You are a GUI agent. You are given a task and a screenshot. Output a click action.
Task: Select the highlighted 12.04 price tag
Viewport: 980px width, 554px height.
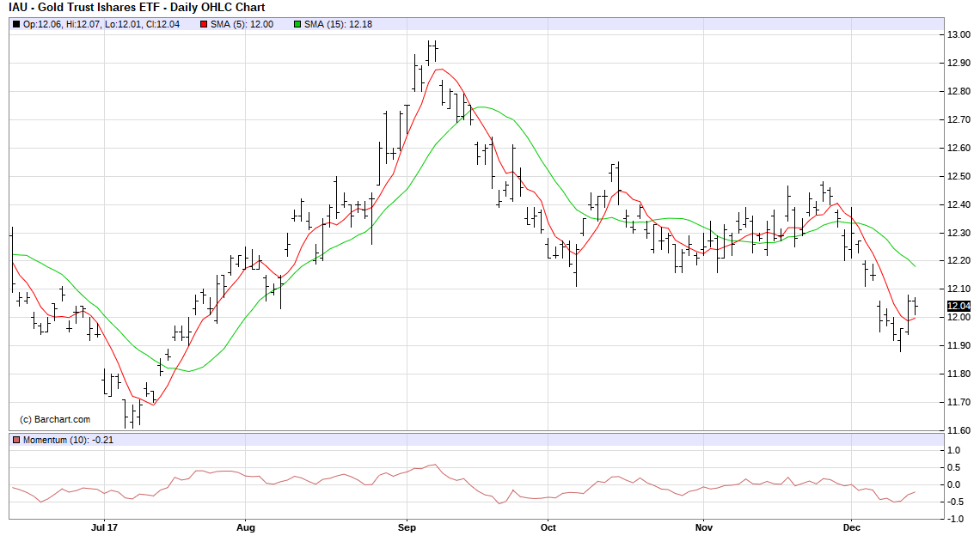coord(958,306)
